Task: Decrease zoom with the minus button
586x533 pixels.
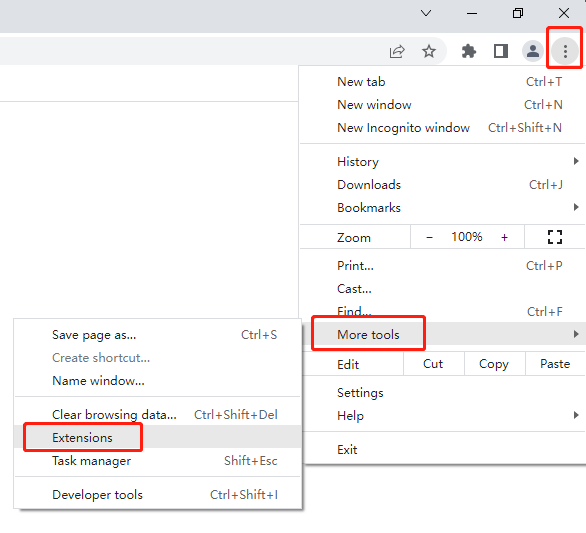Action: (429, 237)
